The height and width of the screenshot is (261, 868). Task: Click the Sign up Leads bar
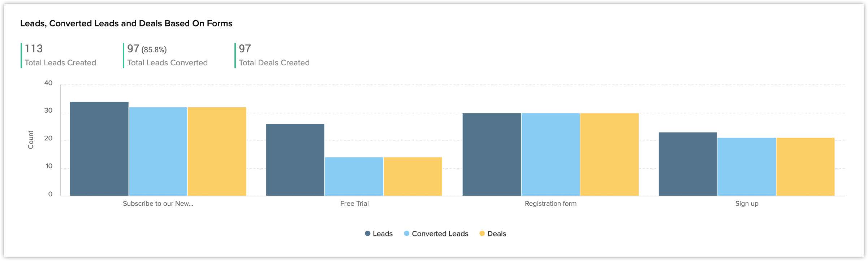coord(688,164)
